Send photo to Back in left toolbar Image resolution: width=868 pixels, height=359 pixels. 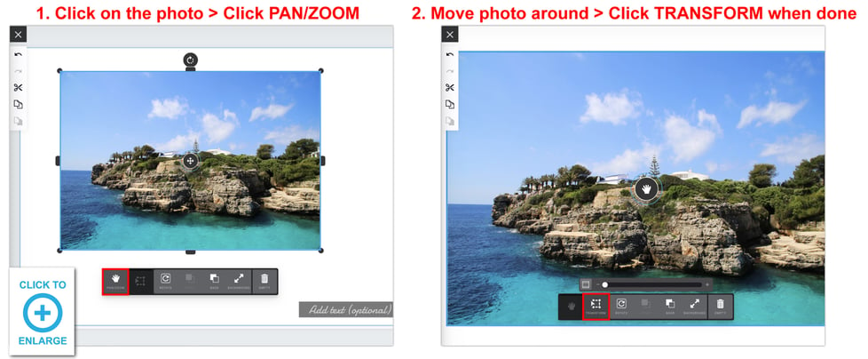214,281
